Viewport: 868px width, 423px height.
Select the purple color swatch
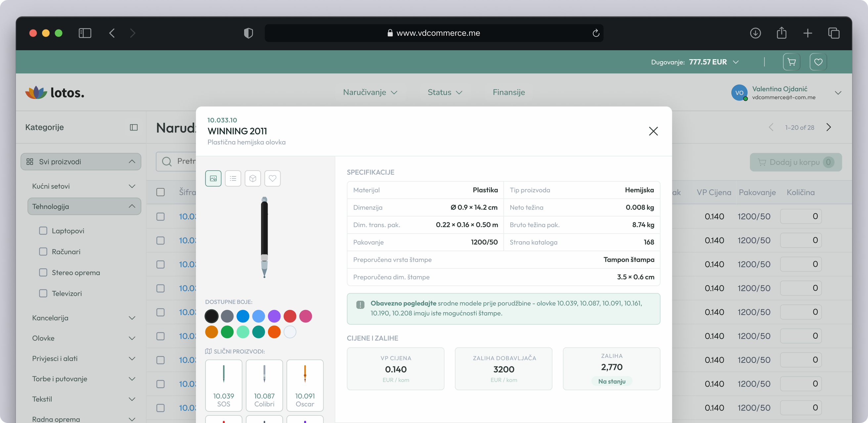[274, 316]
